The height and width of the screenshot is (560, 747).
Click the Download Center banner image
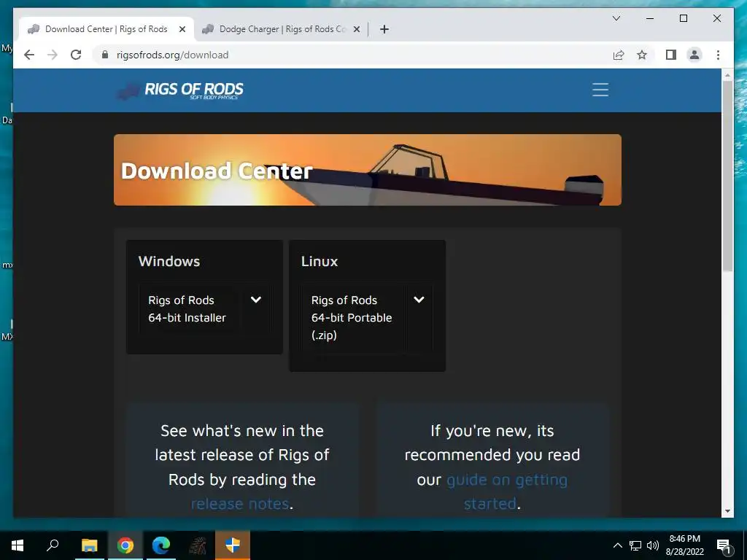coord(368,170)
